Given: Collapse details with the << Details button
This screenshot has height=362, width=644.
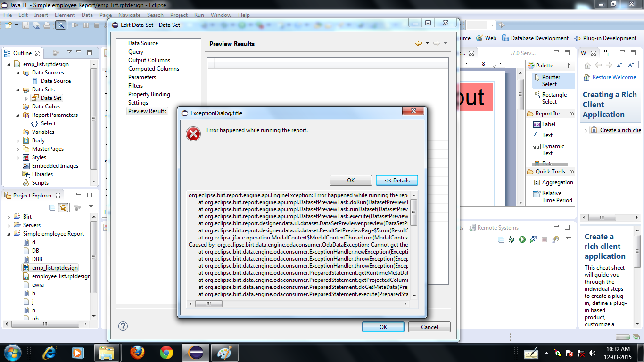Looking at the screenshot, I should (396, 181).
